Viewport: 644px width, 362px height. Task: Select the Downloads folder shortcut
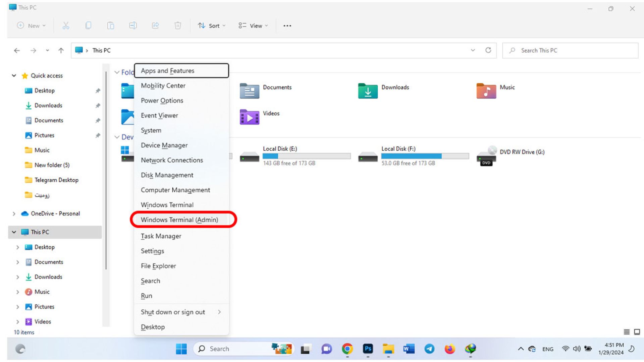[48, 105]
